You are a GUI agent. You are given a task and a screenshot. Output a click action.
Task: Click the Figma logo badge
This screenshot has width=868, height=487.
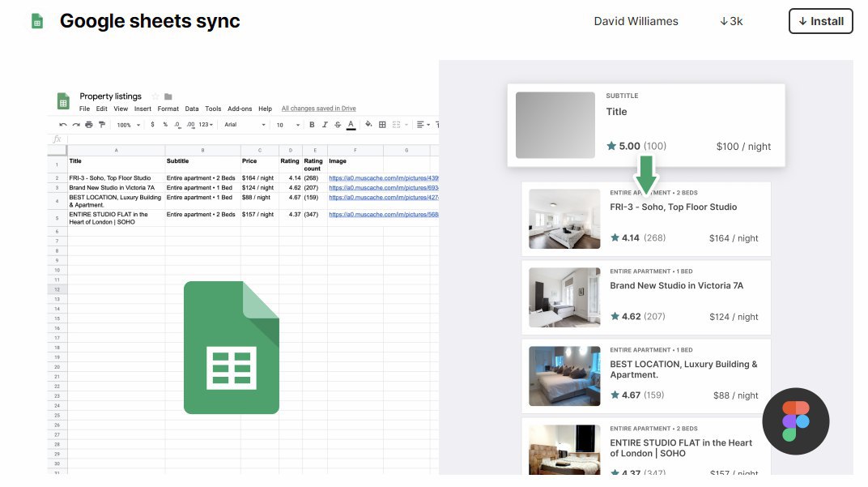coord(795,421)
